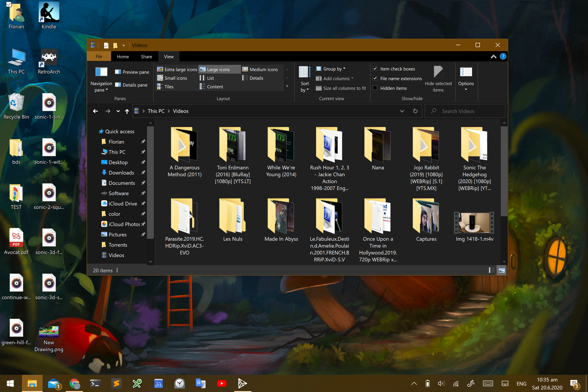
Task: Open the Kindle desktop shortcut
Action: click(49, 15)
